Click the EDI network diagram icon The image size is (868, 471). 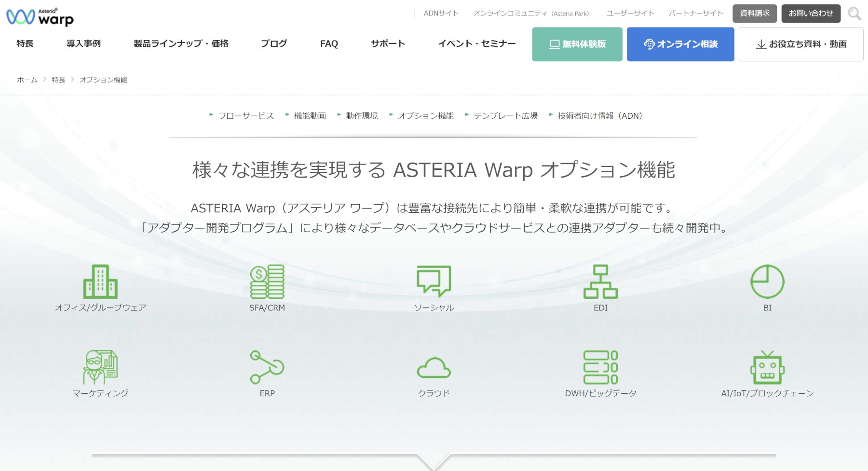pyautogui.click(x=600, y=282)
